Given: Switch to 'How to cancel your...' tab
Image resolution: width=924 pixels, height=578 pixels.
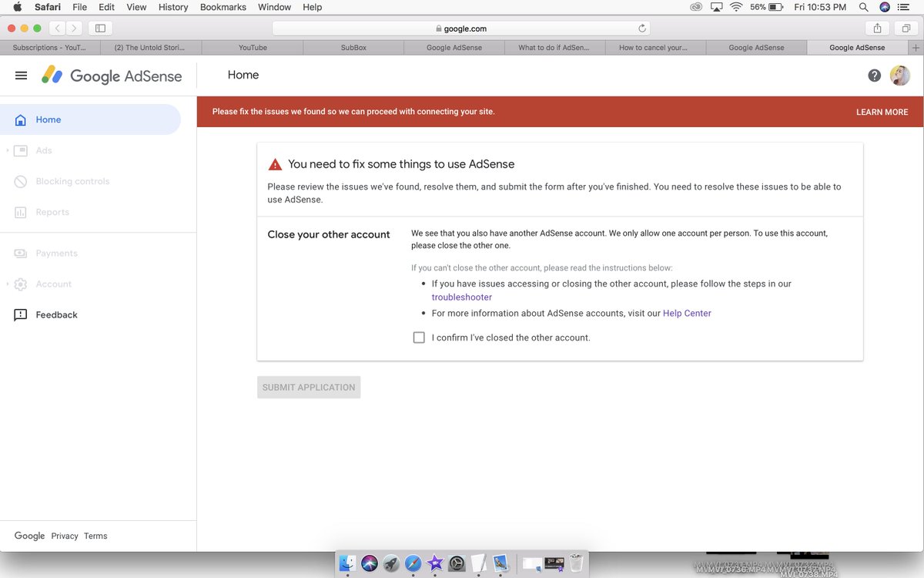Looking at the screenshot, I should point(656,48).
